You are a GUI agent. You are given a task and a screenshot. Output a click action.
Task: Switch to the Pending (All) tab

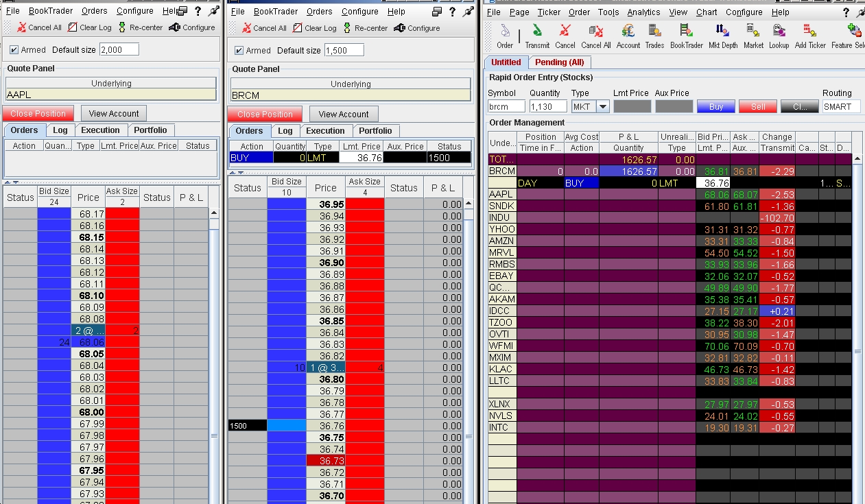559,62
